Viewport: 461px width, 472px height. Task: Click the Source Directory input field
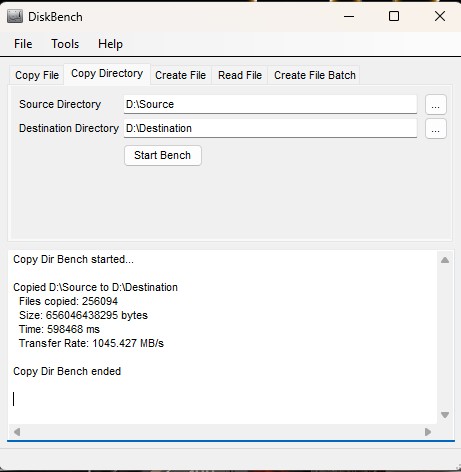(x=270, y=104)
